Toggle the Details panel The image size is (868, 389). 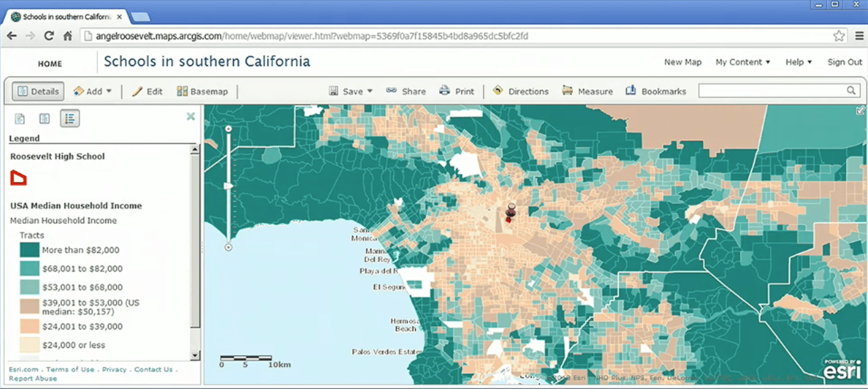37,91
